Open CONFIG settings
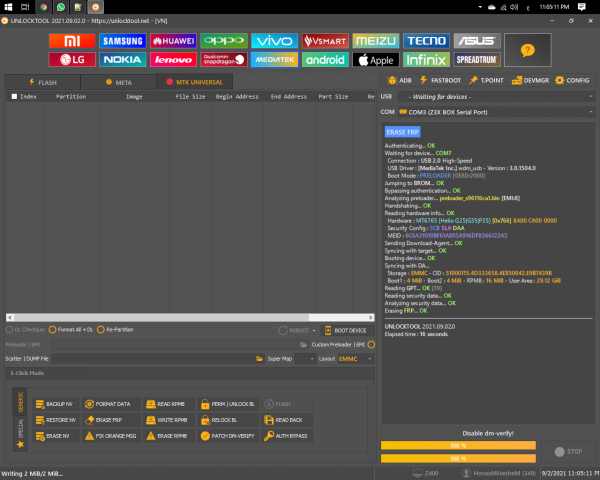600x480 pixels. tap(572, 80)
